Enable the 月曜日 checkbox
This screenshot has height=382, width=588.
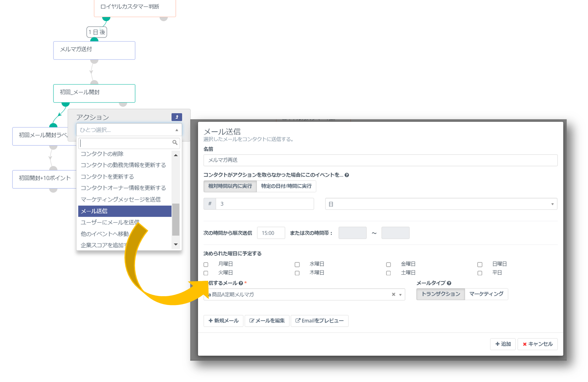(206, 264)
